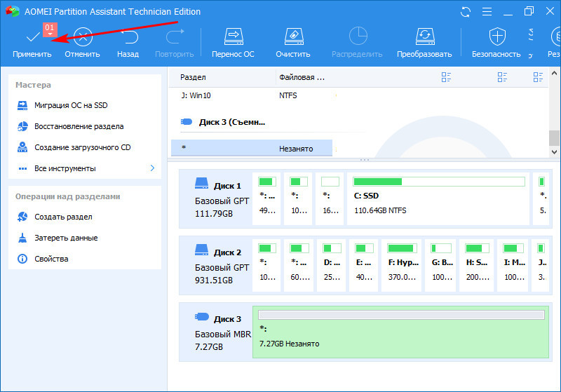Open Восстановление раздела wizard
The height and width of the screenshot is (392, 561).
point(71,126)
